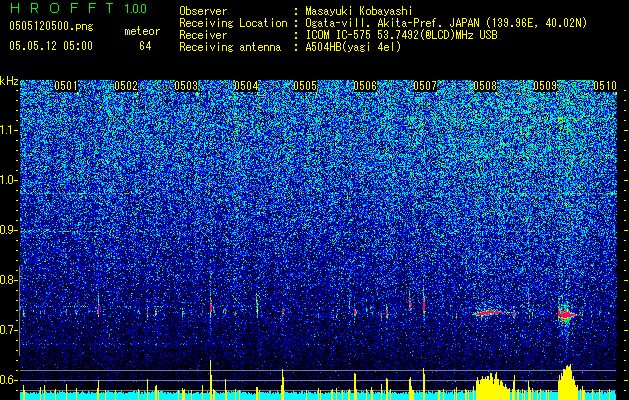Click the kHz axis unit label

9,81
